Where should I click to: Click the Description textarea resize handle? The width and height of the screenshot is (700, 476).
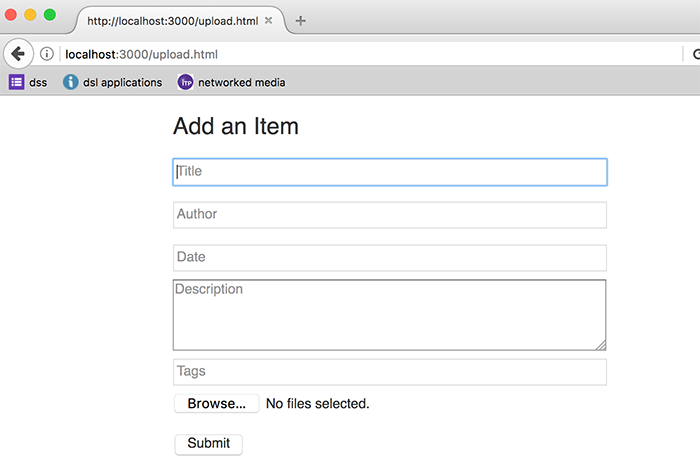601,345
